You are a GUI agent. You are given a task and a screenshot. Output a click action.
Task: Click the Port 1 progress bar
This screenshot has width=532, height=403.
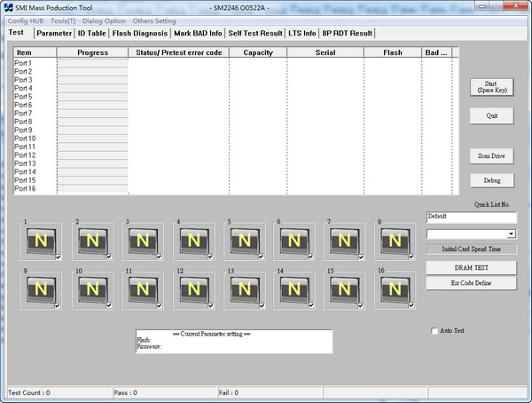pyautogui.click(x=92, y=63)
